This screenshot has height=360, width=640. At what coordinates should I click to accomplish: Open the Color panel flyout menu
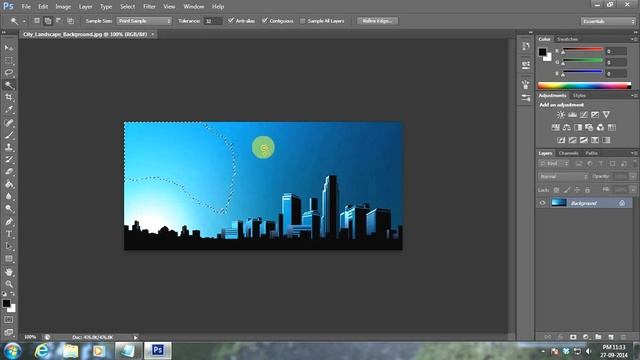click(634, 39)
